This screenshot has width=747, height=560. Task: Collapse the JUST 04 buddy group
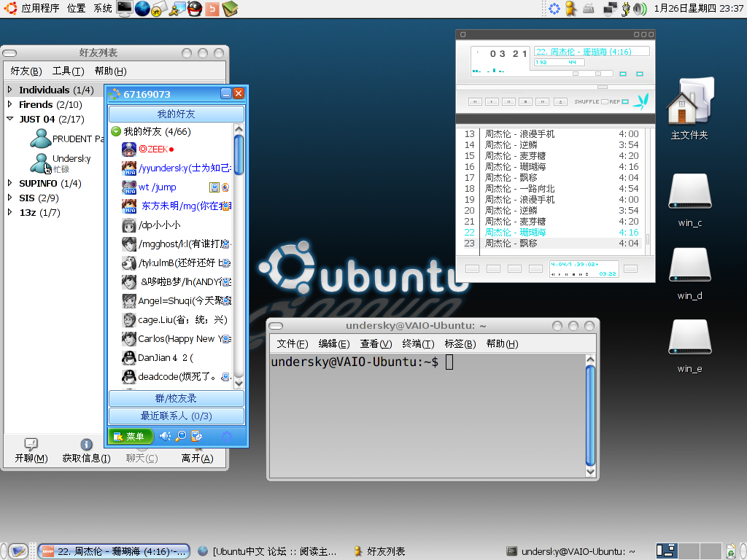tap(9, 119)
